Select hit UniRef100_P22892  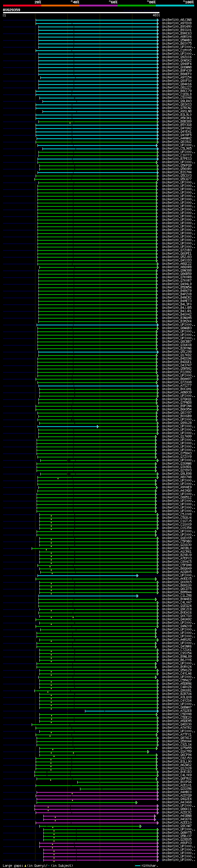click(x=177, y=372)
